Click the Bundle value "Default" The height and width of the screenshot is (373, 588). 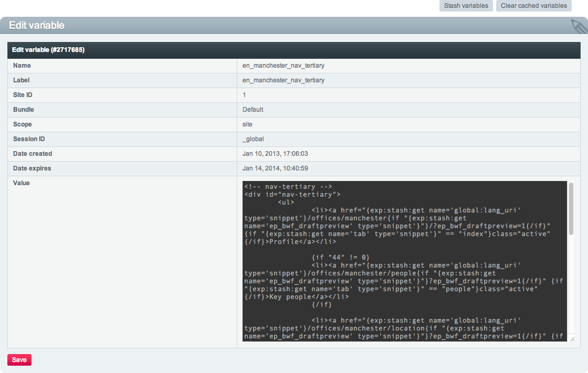click(253, 110)
